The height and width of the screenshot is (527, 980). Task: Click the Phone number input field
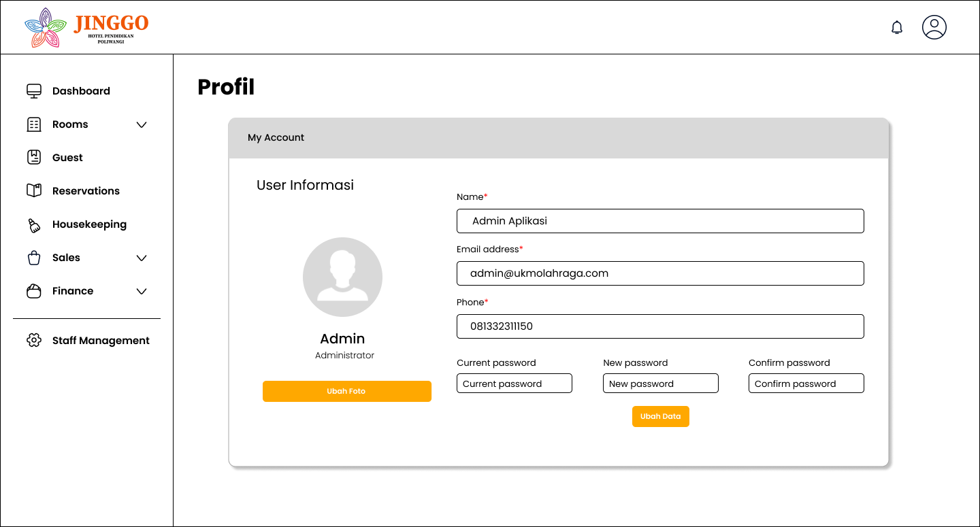pos(660,326)
